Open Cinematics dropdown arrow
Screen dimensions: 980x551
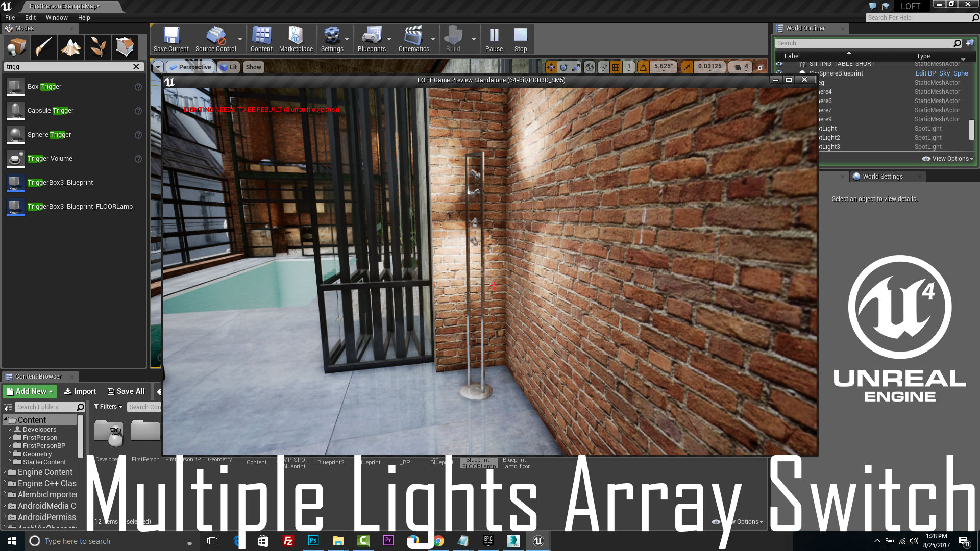(x=433, y=39)
